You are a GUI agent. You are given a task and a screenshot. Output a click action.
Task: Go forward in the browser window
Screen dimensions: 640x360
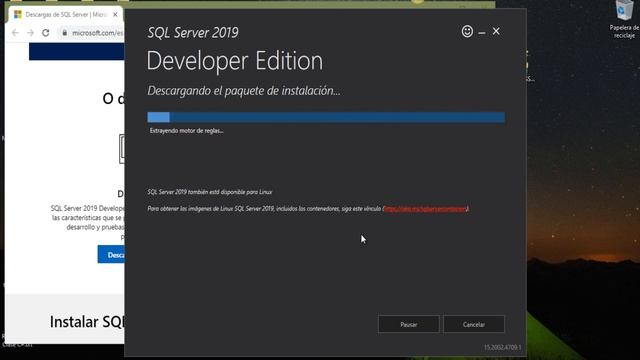coord(30,33)
